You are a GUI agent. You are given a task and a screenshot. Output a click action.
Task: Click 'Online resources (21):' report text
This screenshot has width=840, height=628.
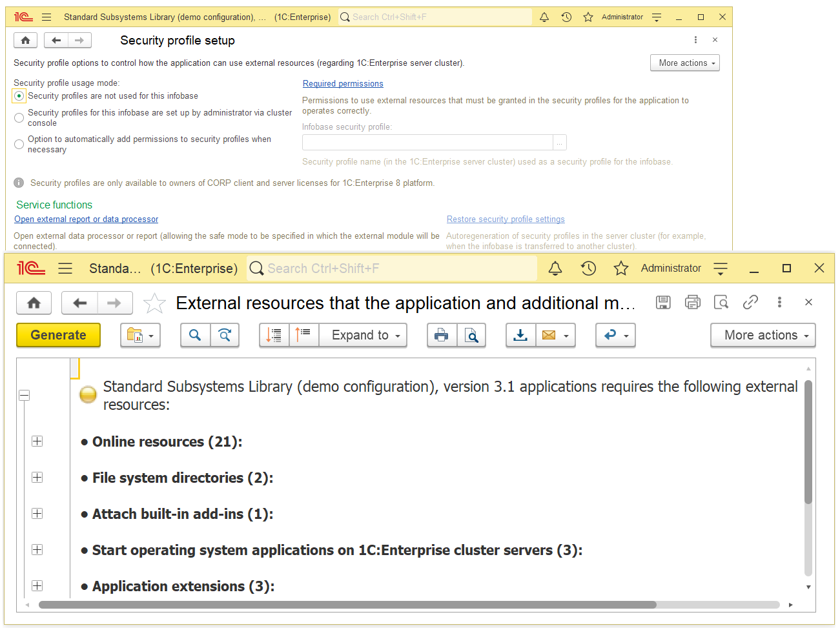(x=167, y=442)
